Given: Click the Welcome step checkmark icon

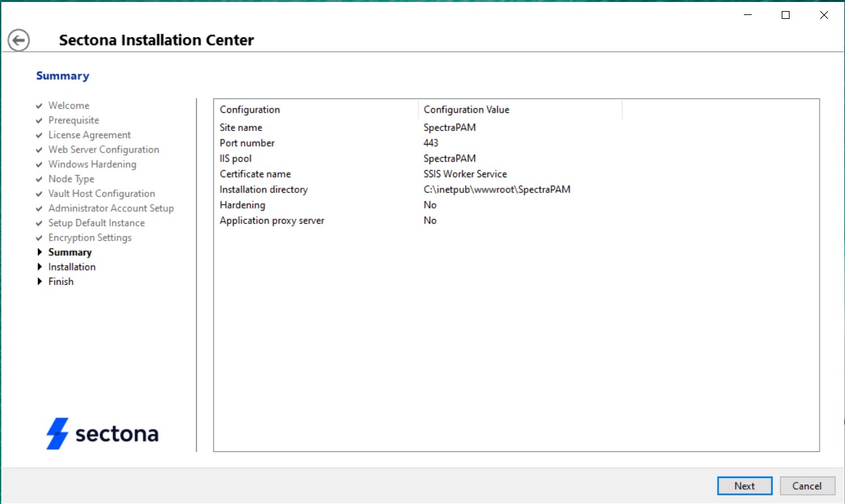Looking at the screenshot, I should pyautogui.click(x=40, y=106).
